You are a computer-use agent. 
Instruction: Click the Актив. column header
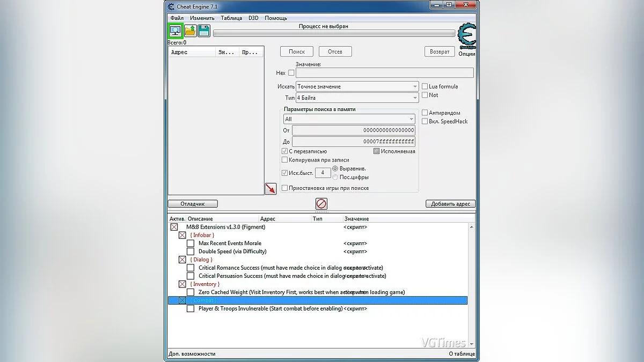[177, 219]
